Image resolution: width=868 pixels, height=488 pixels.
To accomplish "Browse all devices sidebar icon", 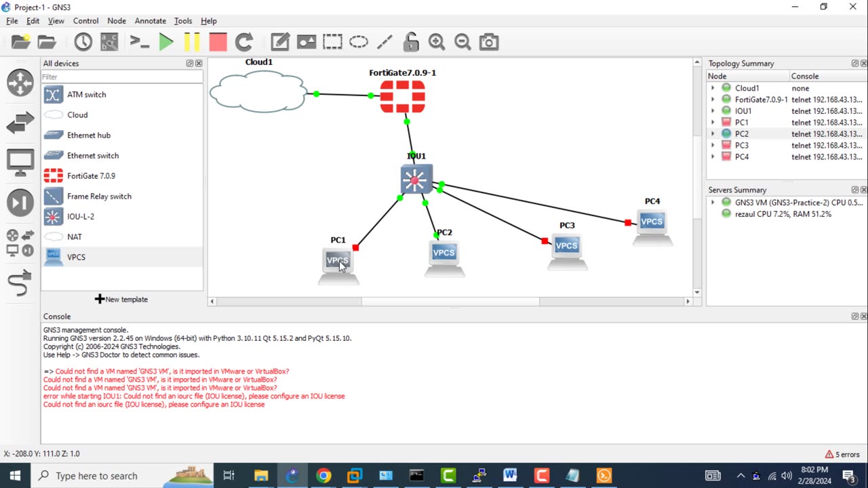I will pos(20,243).
